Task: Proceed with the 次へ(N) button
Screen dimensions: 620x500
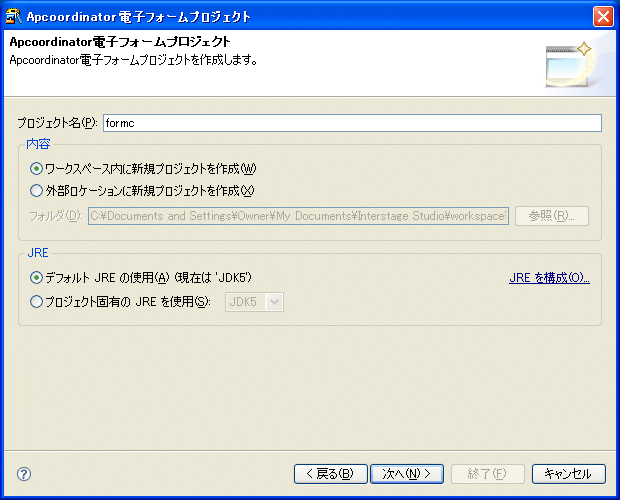Action: pyautogui.click(x=407, y=474)
